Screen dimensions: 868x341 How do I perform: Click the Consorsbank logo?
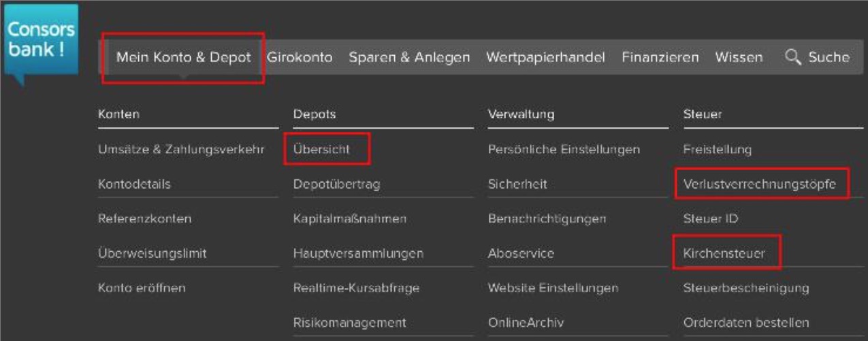point(40,41)
